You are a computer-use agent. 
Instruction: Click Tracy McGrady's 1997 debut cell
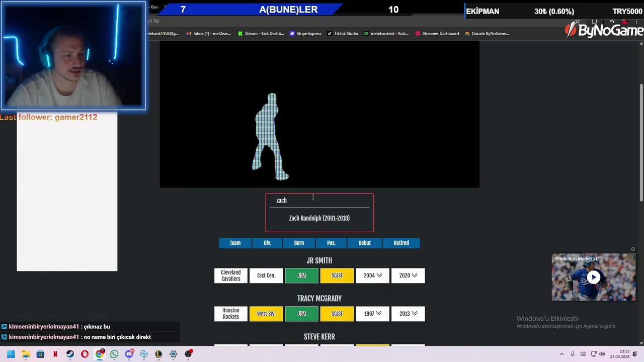[x=372, y=314]
